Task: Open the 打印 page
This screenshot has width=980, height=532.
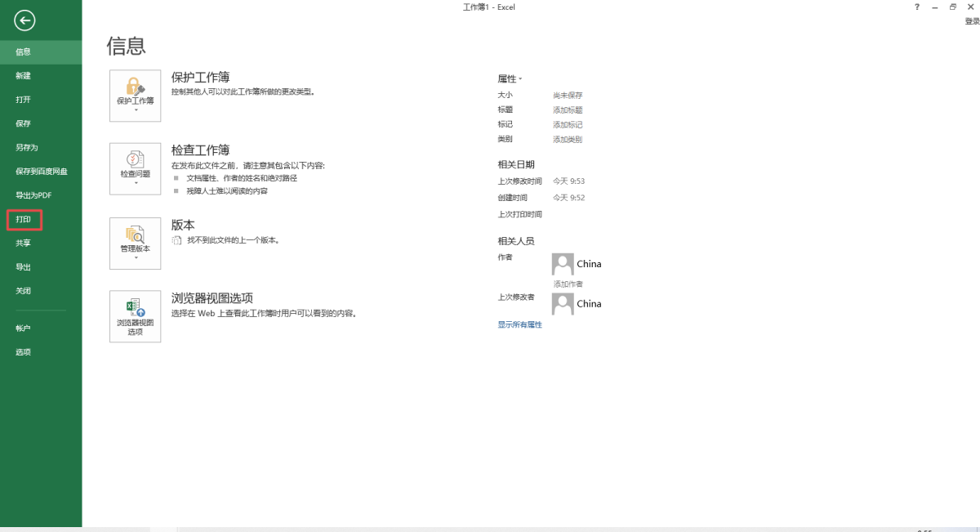Action: coord(41,220)
